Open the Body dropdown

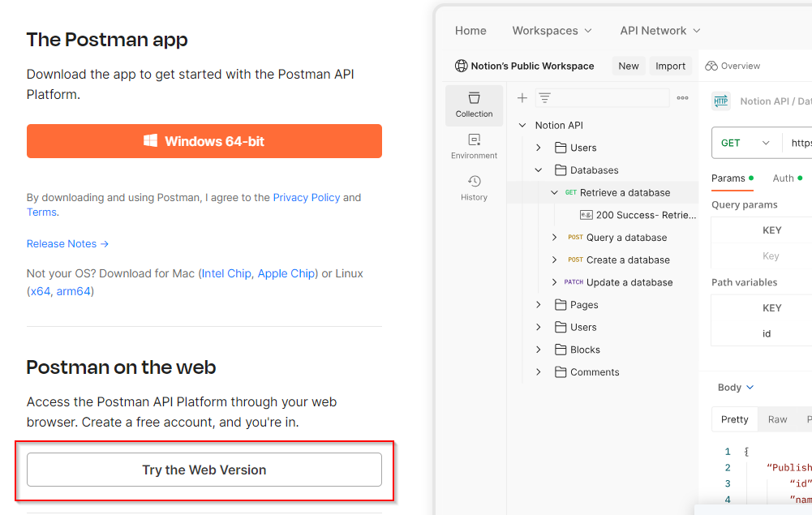click(x=736, y=387)
